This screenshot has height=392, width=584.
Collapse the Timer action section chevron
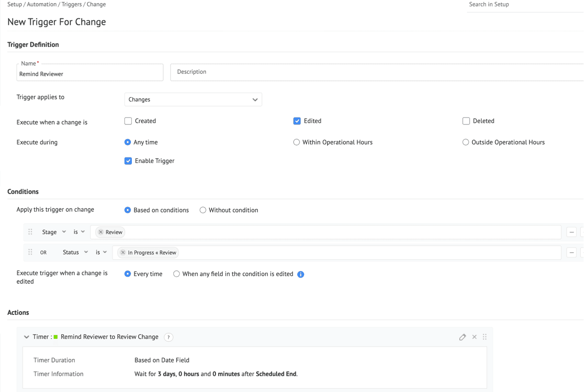tap(27, 337)
